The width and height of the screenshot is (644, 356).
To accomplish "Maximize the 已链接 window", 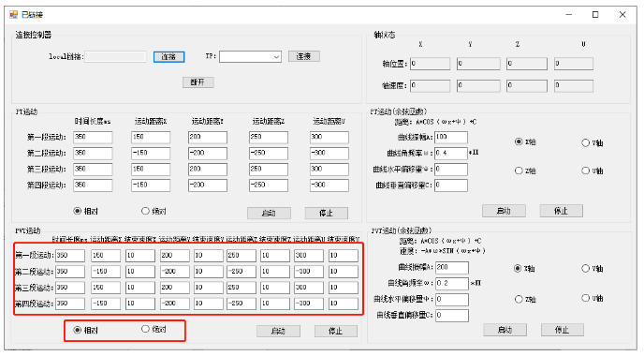I will click(595, 15).
